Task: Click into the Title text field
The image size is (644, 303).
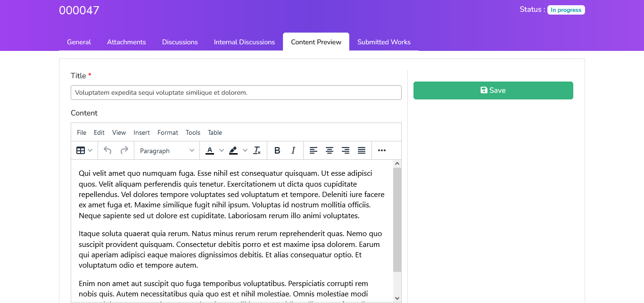Action: click(x=236, y=92)
